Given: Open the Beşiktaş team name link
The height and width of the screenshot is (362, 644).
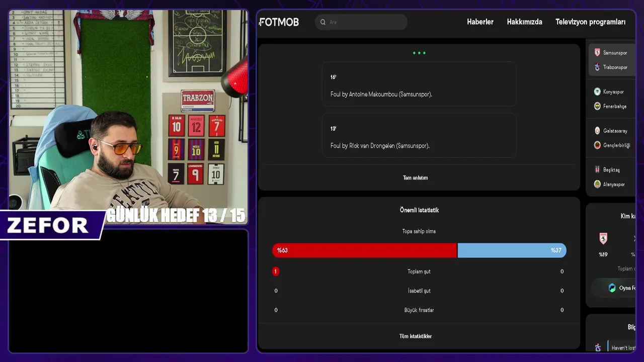Looking at the screenshot, I should 611,170.
